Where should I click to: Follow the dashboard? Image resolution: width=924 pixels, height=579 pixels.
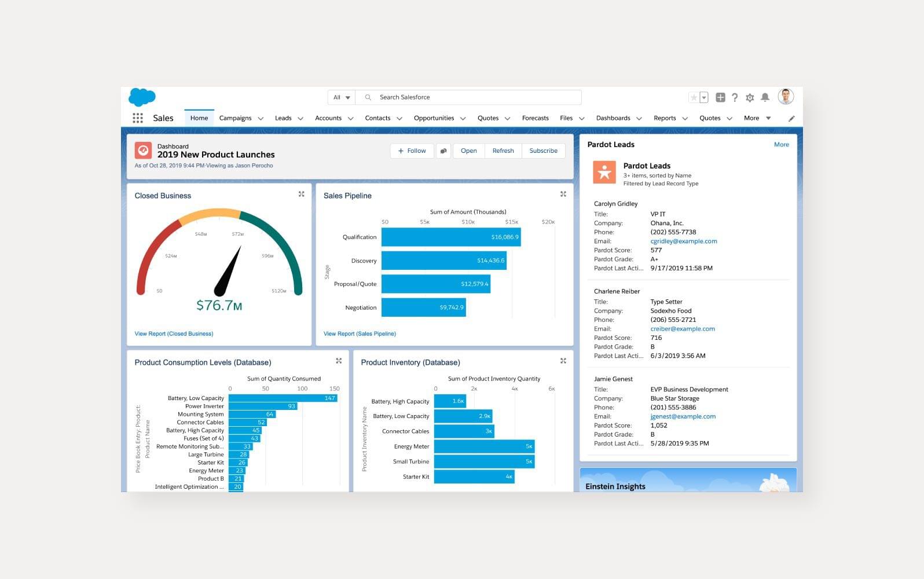pos(412,151)
